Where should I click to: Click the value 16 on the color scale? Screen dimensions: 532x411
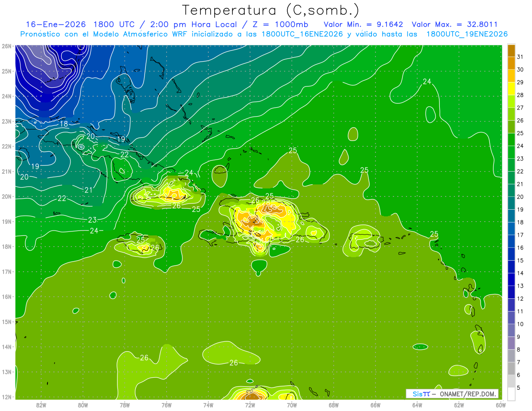[520, 247]
